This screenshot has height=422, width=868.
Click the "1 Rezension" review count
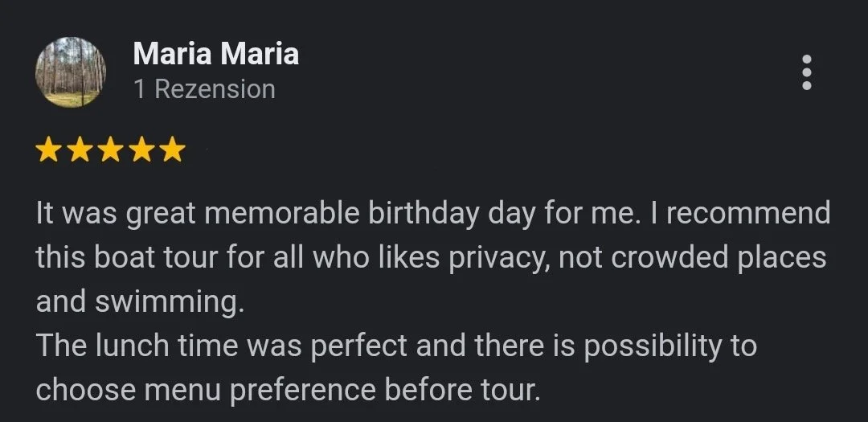click(204, 89)
